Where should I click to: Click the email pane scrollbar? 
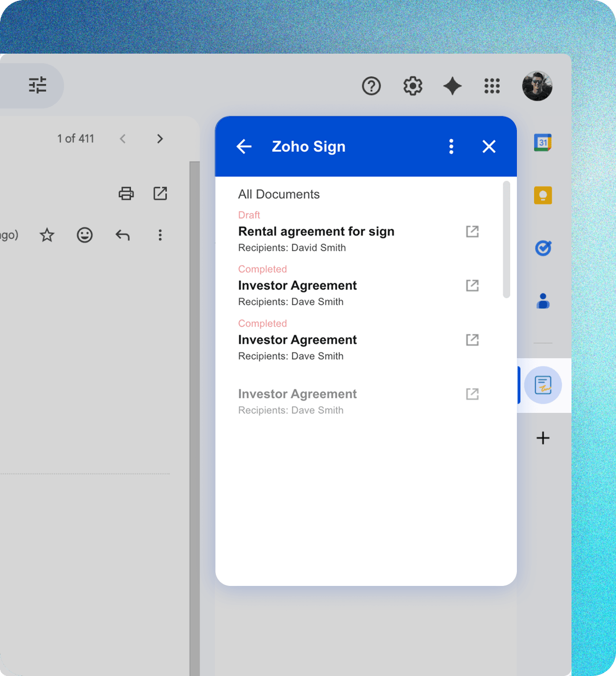tap(195, 418)
